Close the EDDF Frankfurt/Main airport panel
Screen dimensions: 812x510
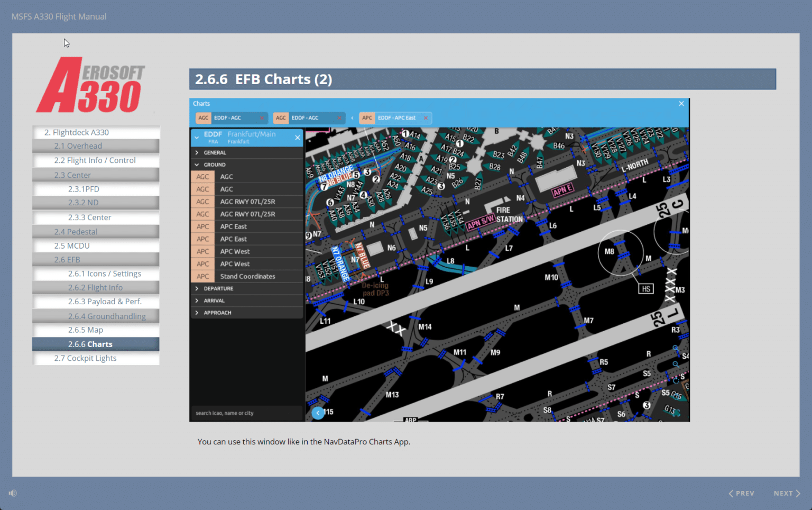[298, 138]
